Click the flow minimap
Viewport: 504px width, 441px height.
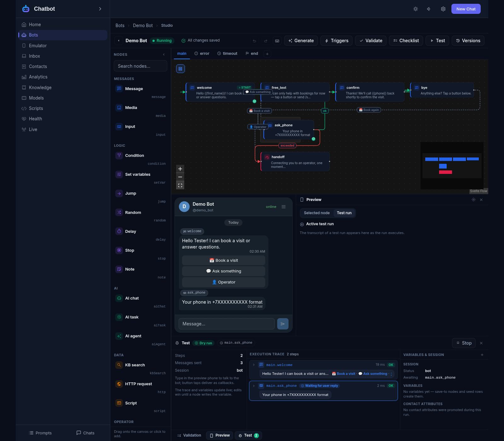click(x=452, y=166)
